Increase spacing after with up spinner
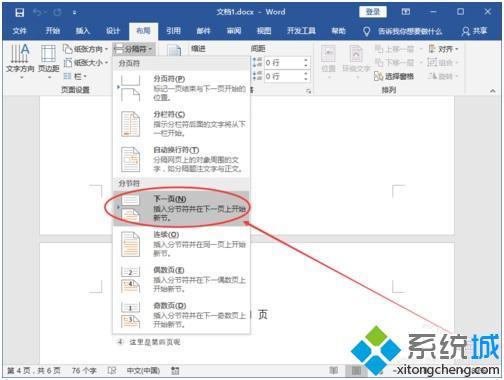The width and height of the screenshot is (504, 380). [x=306, y=73]
